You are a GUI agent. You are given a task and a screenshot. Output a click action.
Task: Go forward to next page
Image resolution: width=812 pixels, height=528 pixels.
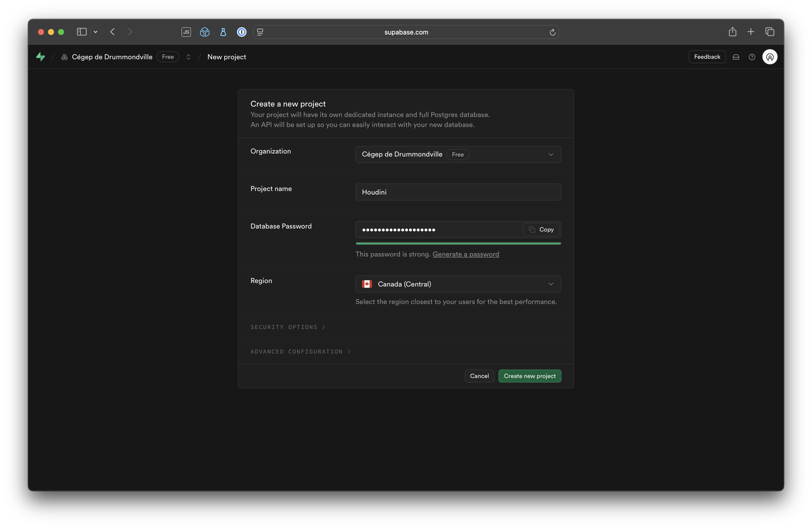click(x=130, y=32)
